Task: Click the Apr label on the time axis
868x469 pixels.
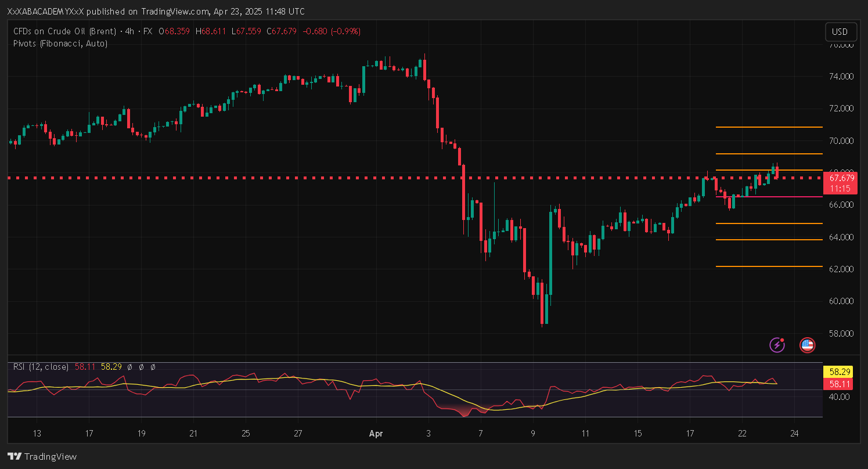Action: pyautogui.click(x=376, y=433)
